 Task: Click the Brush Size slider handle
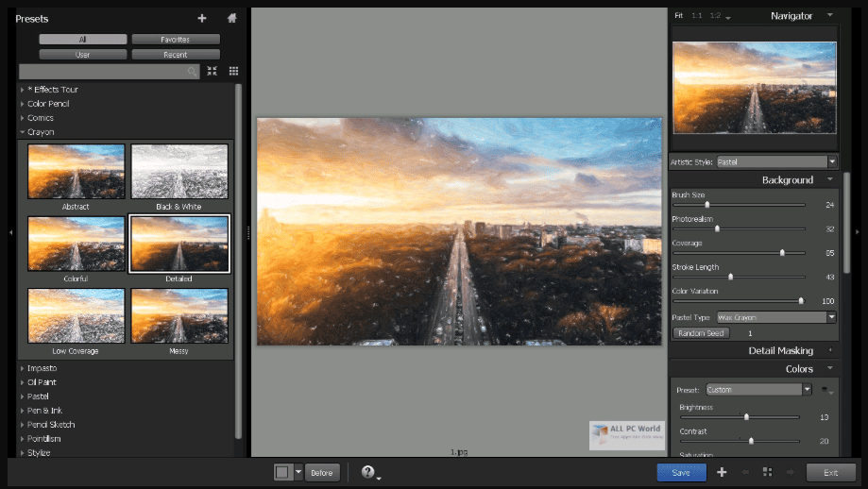tap(706, 205)
